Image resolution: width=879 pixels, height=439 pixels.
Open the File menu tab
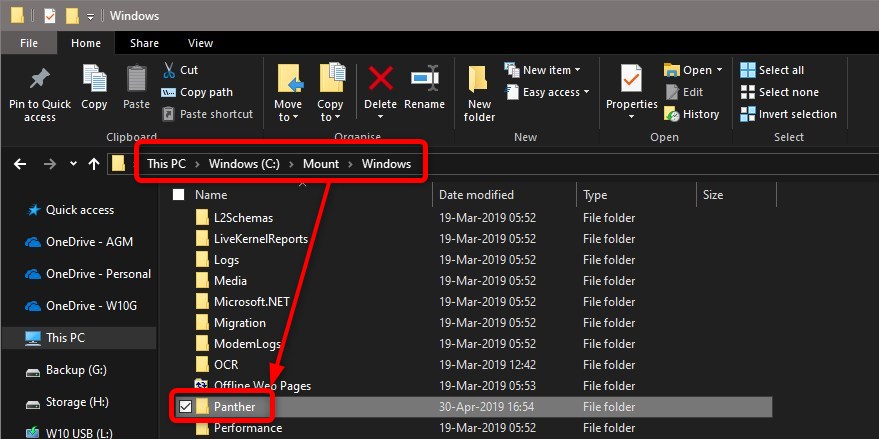pyautogui.click(x=29, y=43)
